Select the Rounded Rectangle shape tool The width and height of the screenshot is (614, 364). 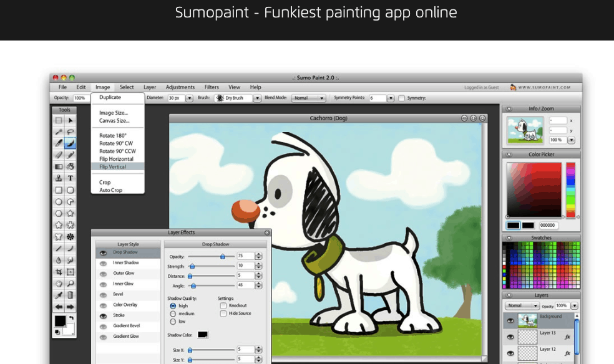71,190
